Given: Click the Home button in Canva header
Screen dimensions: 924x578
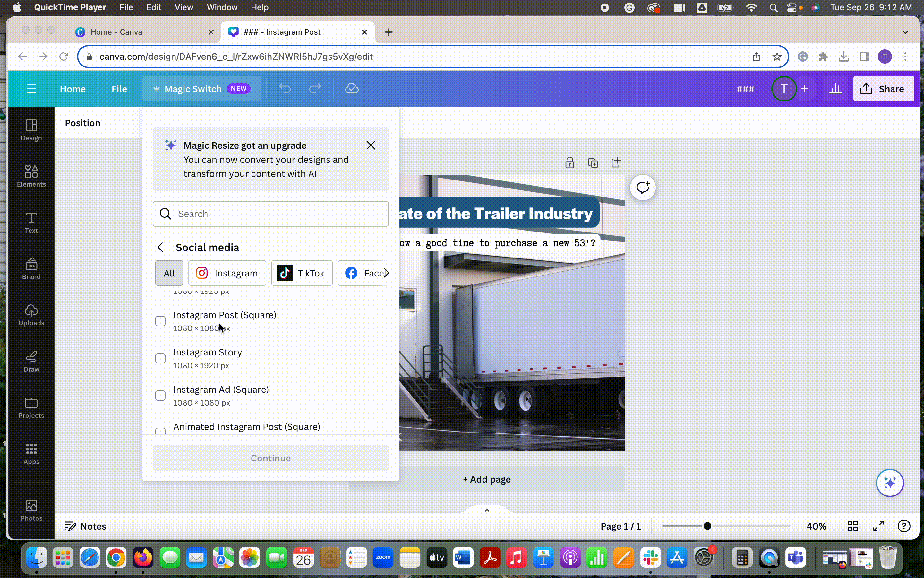Looking at the screenshot, I should coord(73,89).
